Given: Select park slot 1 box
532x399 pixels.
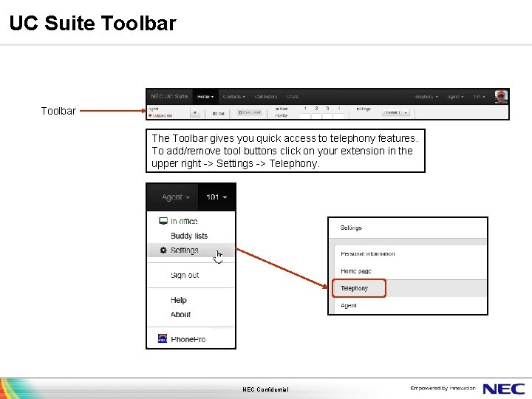Looking at the screenshot, I should [x=305, y=116].
